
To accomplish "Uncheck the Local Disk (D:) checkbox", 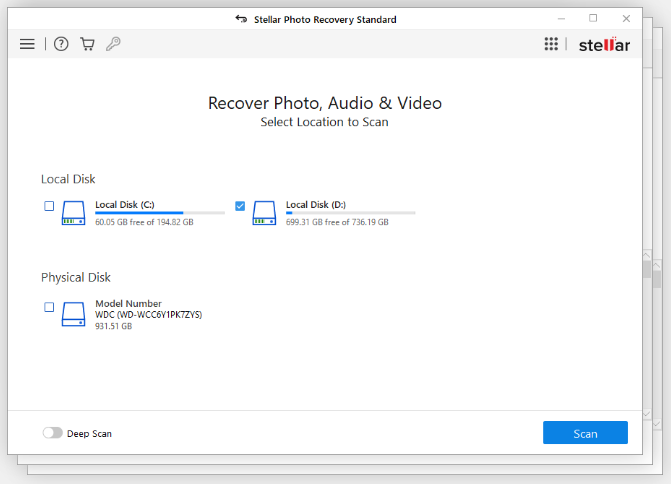I will (240, 206).
